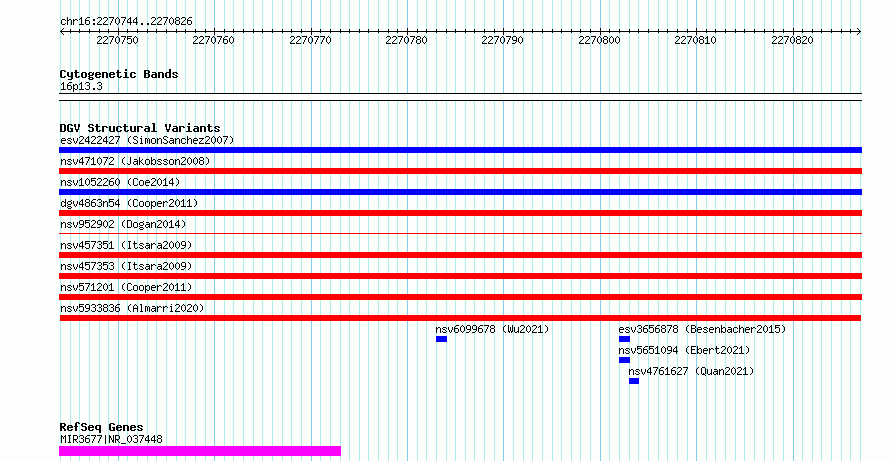Select the blue nsv1052260 Coe2014 bar
Viewport: 890px width, 461px height.
click(460, 192)
